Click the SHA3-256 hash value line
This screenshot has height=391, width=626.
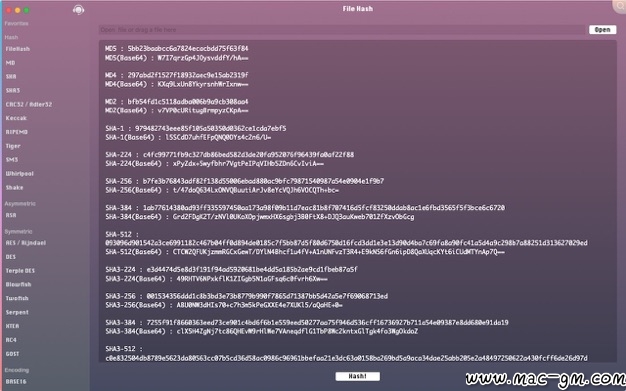click(246, 296)
